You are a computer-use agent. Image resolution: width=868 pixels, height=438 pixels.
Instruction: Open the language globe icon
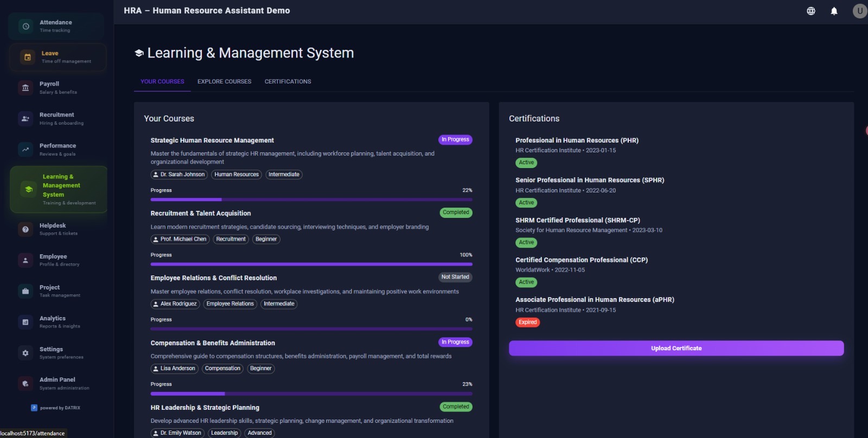click(810, 11)
